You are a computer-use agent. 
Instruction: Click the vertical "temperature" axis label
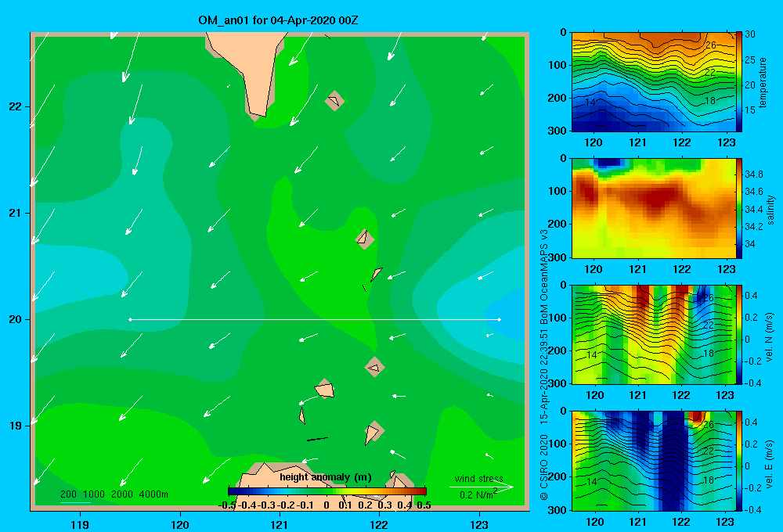763,82
